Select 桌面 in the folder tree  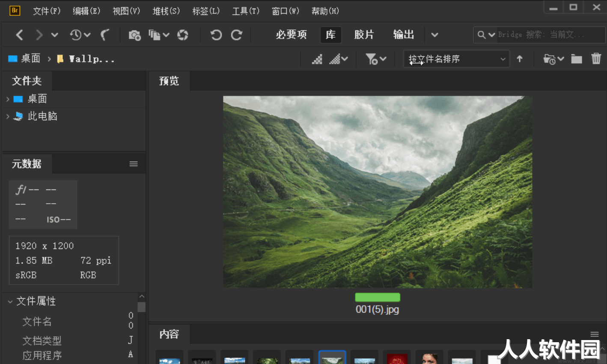pos(37,99)
